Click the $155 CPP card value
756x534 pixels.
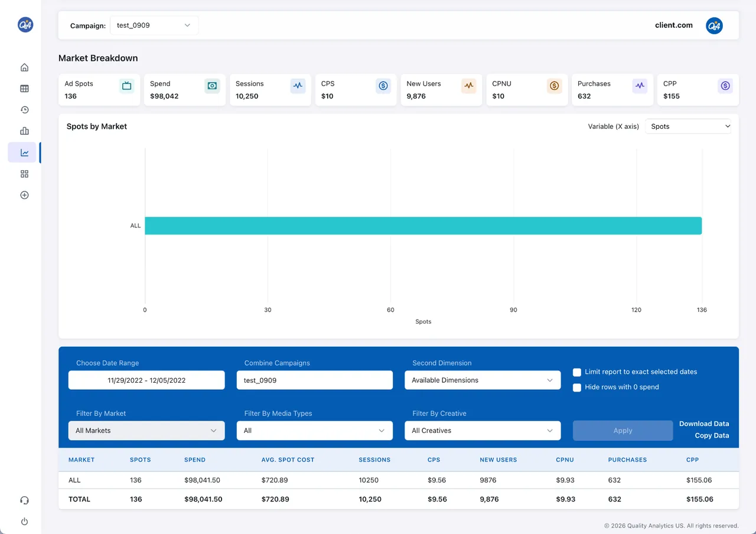point(672,96)
